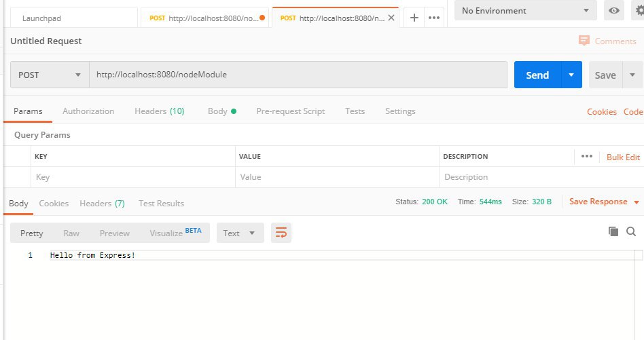This screenshot has height=340, width=644.
Task: Click the request URL field
Action: click(x=298, y=75)
